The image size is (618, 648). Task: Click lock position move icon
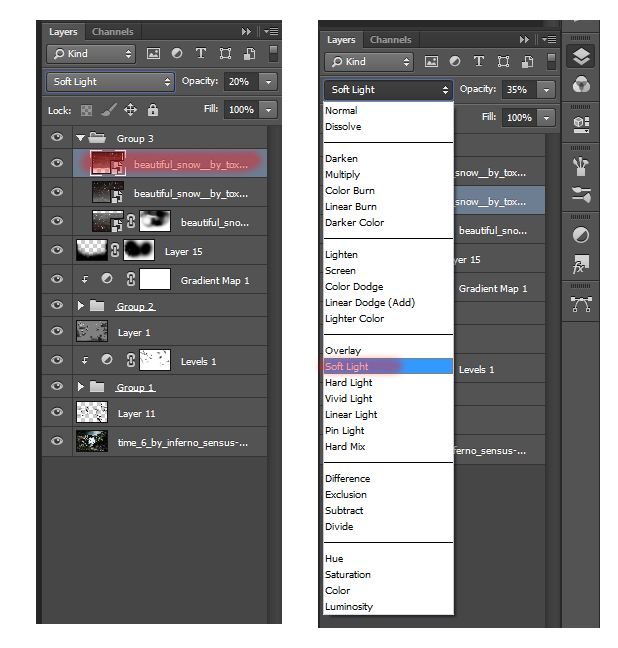[x=131, y=110]
